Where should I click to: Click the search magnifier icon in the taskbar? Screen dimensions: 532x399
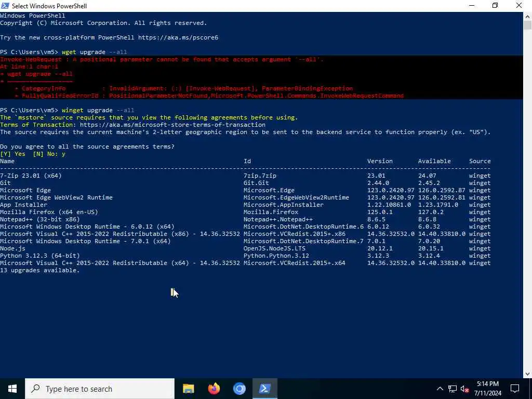pos(35,389)
